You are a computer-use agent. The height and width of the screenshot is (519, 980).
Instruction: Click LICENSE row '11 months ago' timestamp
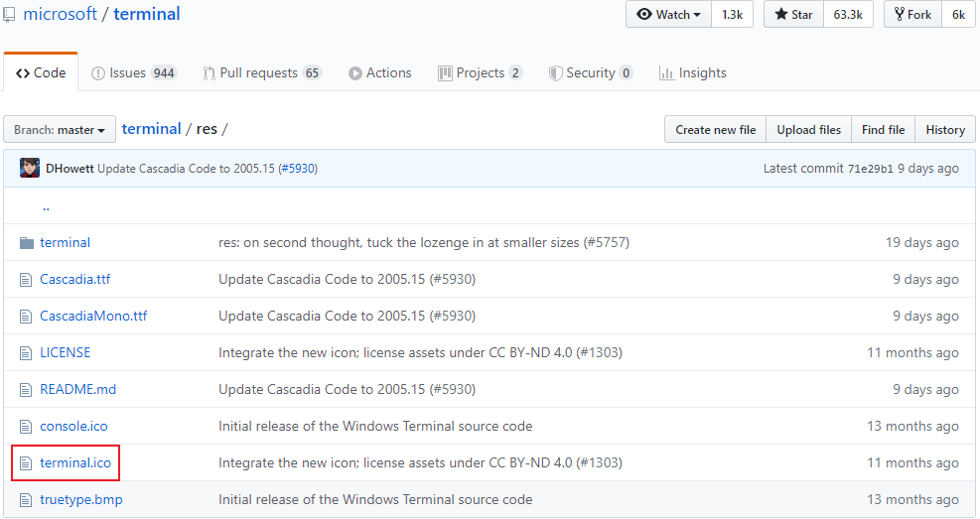pos(912,353)
